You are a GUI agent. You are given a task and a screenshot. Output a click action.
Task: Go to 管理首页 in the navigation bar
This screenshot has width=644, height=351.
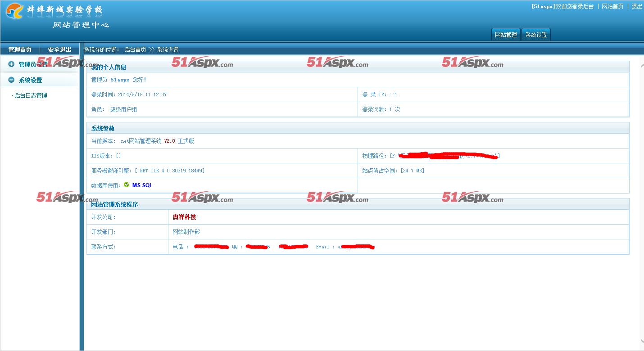pos(20,49)
